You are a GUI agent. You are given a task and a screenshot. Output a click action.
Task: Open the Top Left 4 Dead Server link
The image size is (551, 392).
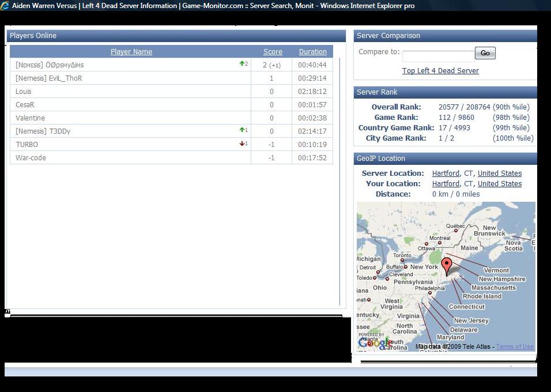pyautogui.click(x=440, y=71)
